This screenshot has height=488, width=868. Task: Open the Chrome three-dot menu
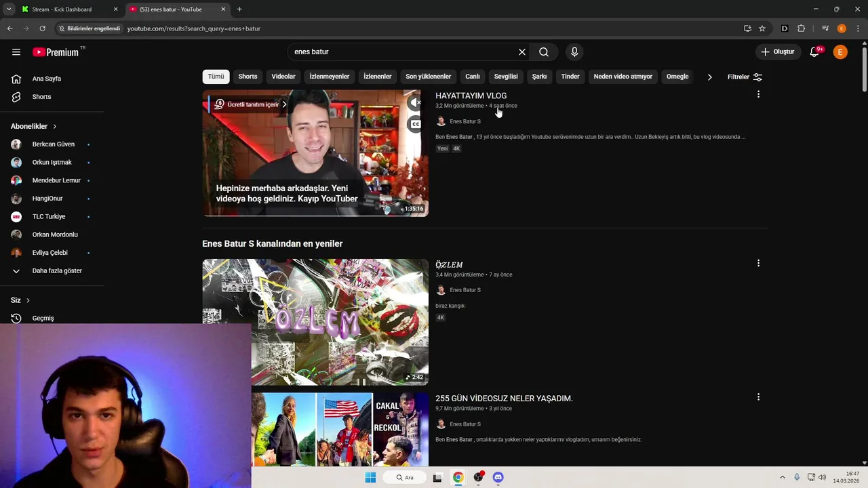tap(858, 28)
